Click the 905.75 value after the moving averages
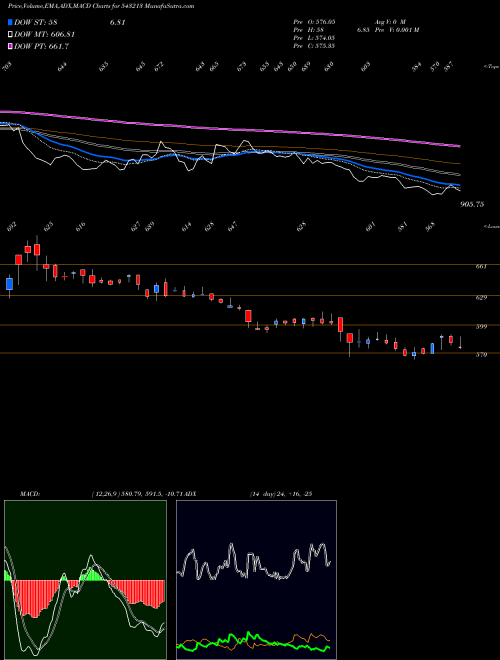 pyautogui.click(x=472, y=204)
